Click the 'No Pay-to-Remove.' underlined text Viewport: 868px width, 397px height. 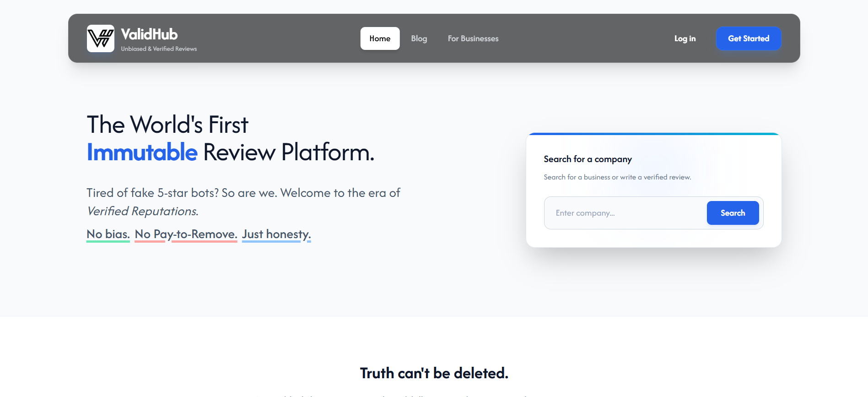click(x=186, y=234)
